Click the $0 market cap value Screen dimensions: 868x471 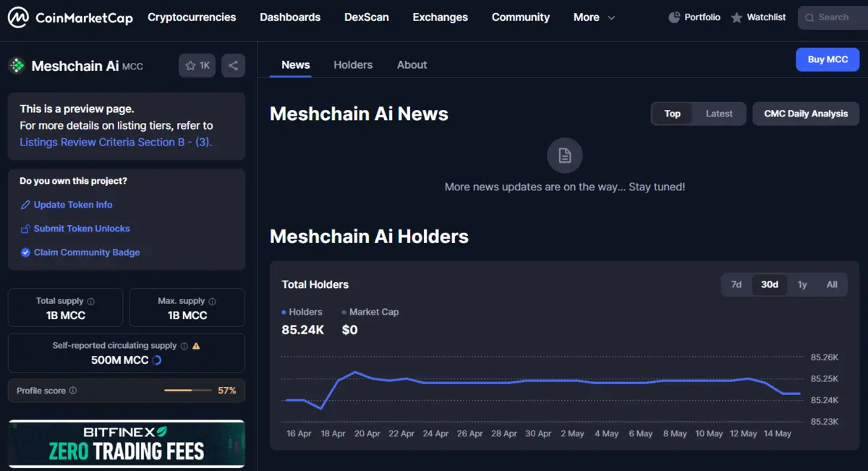pyautogui.click(x=350, y=330)
